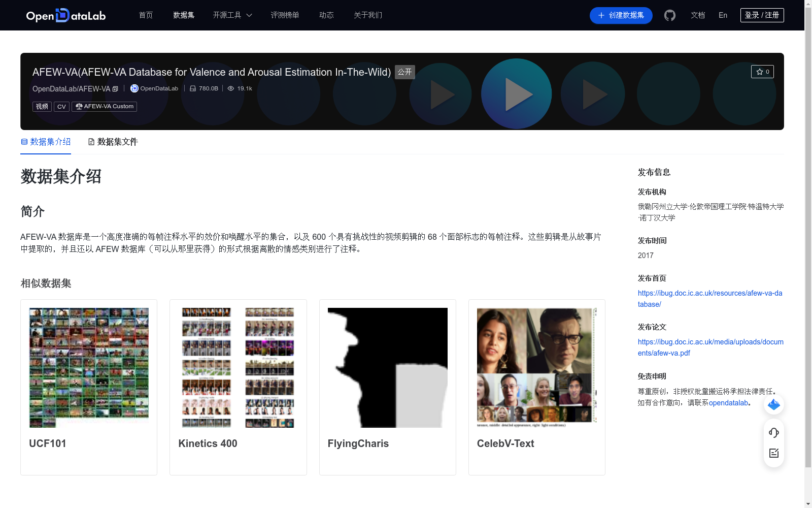Open the Kinetics 400 dataset thumbnail
This screenshot has height=508, width=812.
(x=238, y=368)
